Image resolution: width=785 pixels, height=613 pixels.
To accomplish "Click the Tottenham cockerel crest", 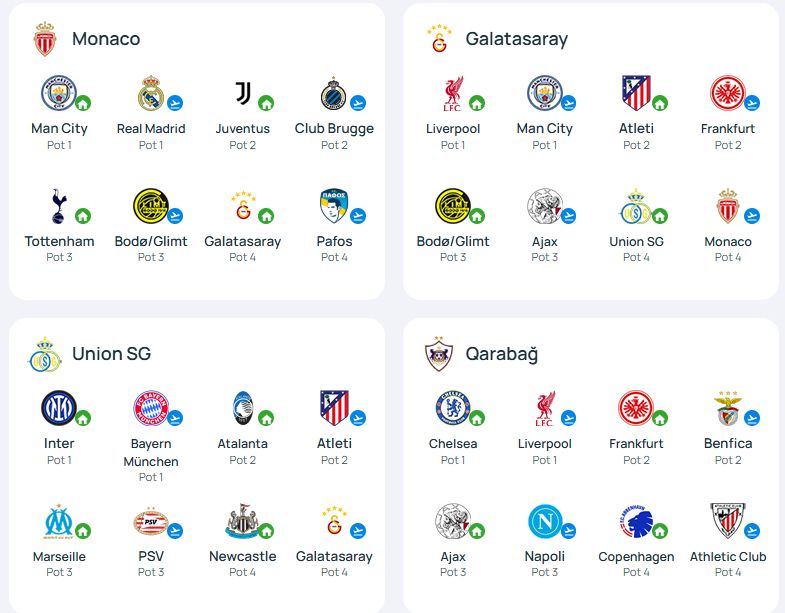I will pos(58,207).
